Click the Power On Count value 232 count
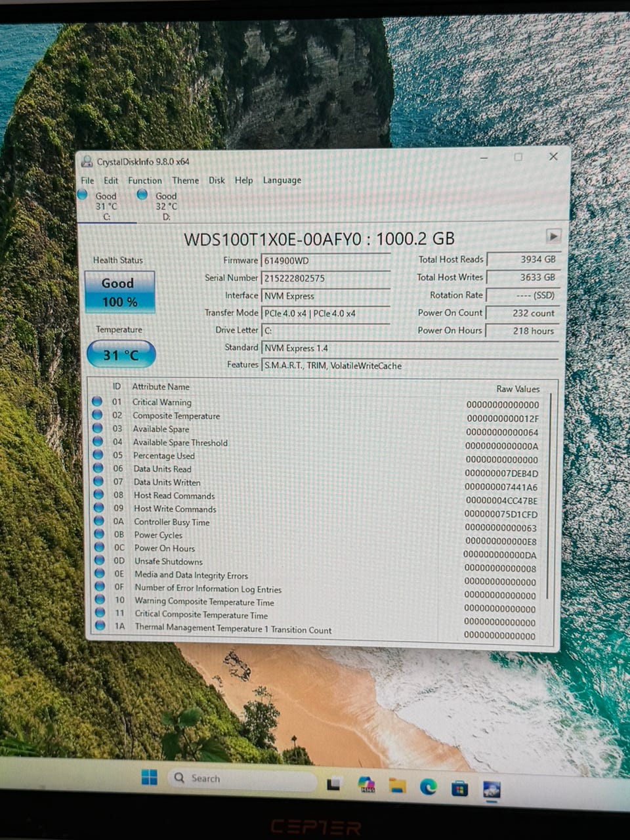This screenshot has width=630, height=840. (523, 313)
